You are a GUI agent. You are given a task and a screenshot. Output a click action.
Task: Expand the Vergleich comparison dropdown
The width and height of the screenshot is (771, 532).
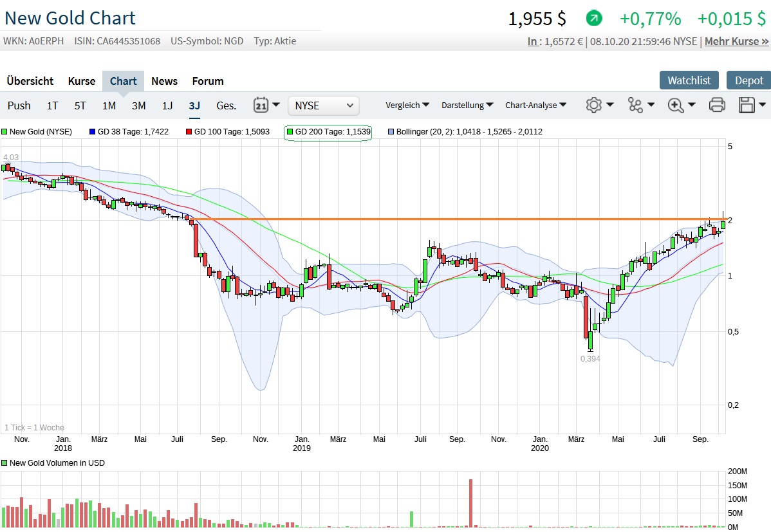pos(406,105)
